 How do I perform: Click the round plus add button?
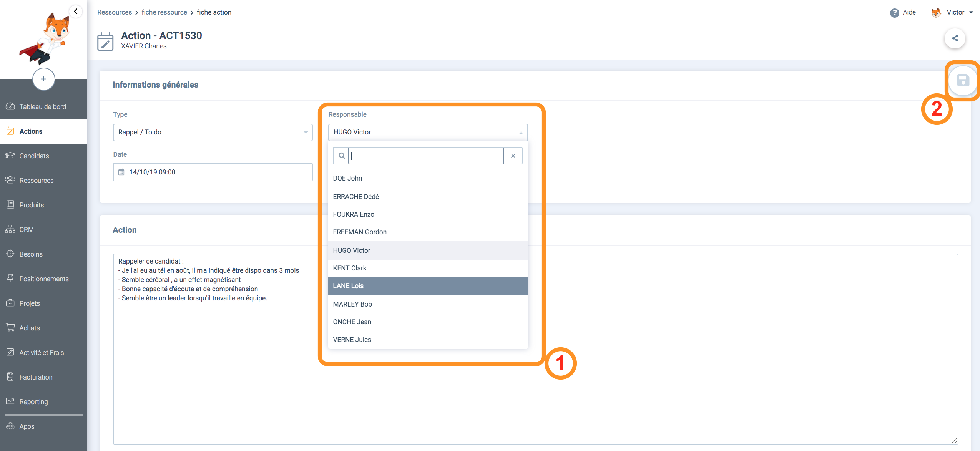click(x=43, y=79)
